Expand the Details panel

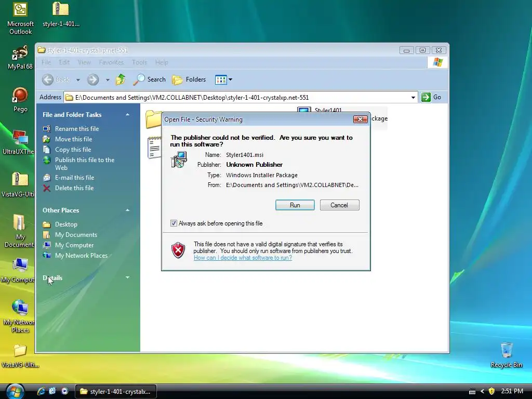pyautogui.click(x=128, y=277)
